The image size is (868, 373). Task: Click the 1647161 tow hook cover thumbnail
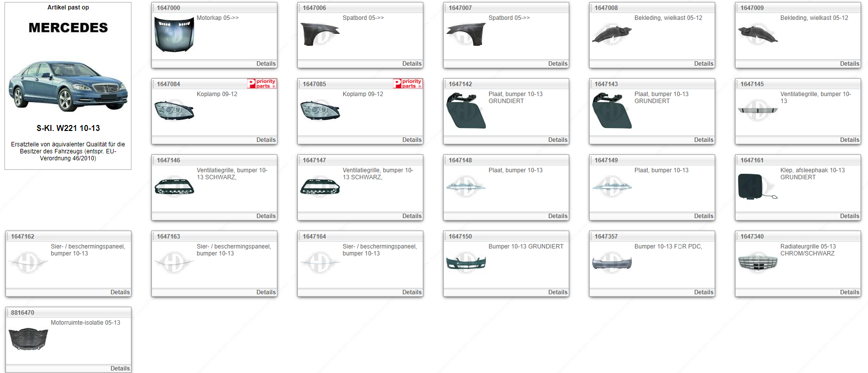758,187
